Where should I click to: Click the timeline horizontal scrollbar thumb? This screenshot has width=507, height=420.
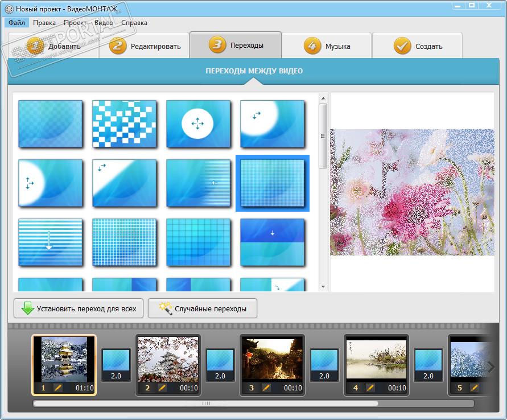click(205, 403)
